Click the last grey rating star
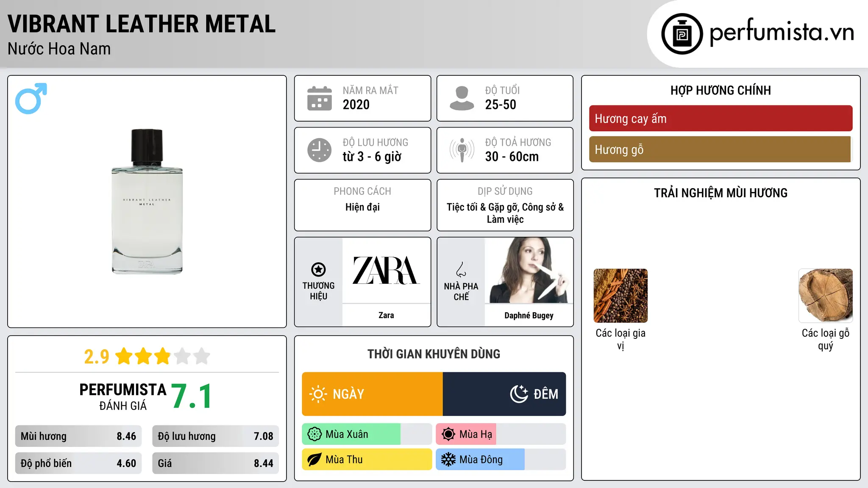The image size is (868, 488). [x=202, y=356]
